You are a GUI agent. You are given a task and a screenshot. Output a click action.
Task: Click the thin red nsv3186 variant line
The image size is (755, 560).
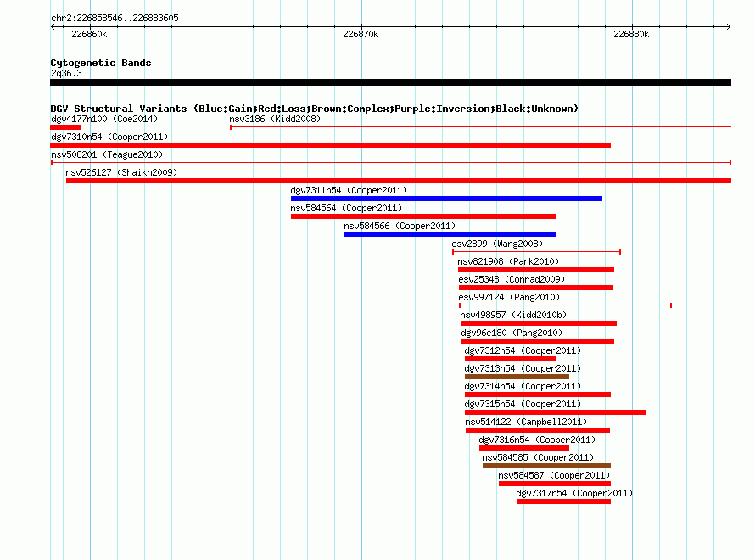coord(480,127)
